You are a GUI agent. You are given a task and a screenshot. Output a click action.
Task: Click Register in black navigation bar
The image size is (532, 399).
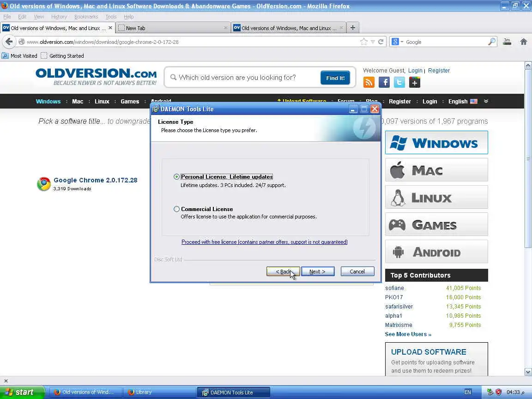[x=399, y=102]
